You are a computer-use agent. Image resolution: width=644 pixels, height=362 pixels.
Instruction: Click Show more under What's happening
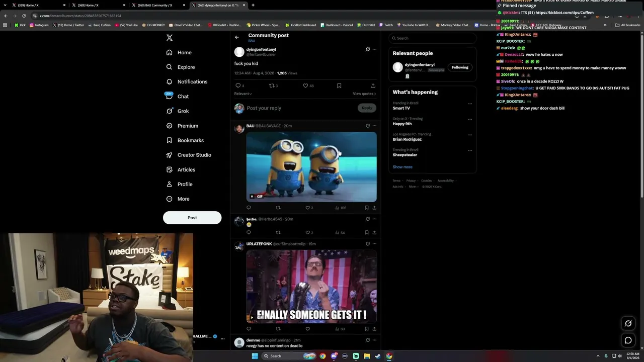click(403, 167)
